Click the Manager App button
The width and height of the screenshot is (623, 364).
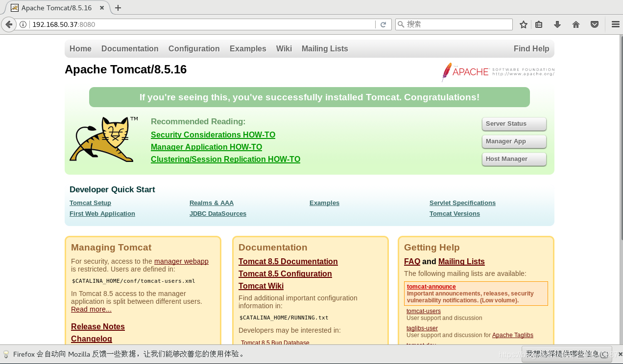click(514, 141)
